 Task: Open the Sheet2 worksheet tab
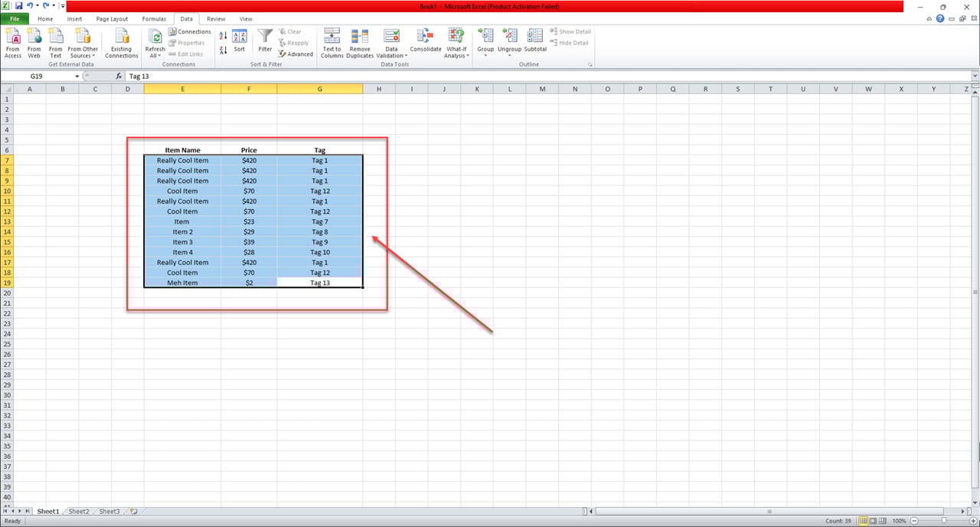(x=78, y=511)
